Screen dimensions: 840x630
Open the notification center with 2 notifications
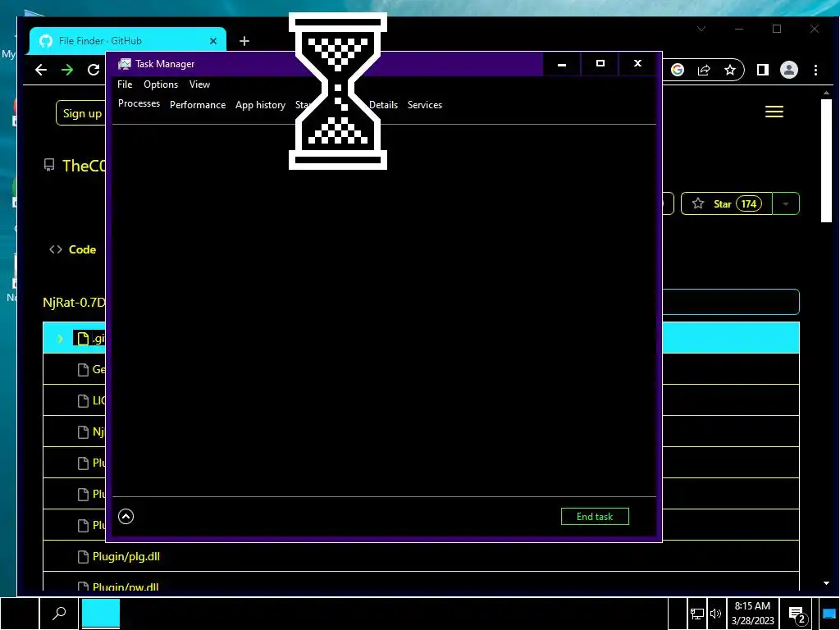[797, 614]
